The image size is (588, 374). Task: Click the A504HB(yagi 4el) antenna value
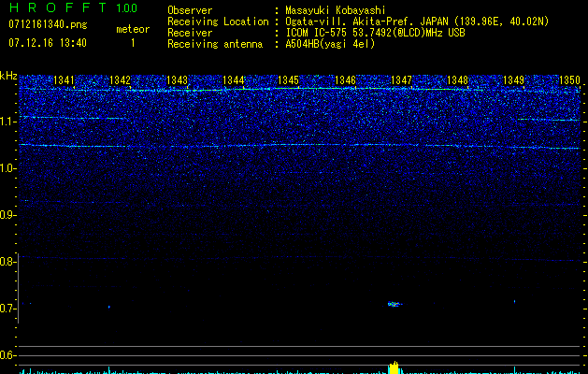point(330,44)
